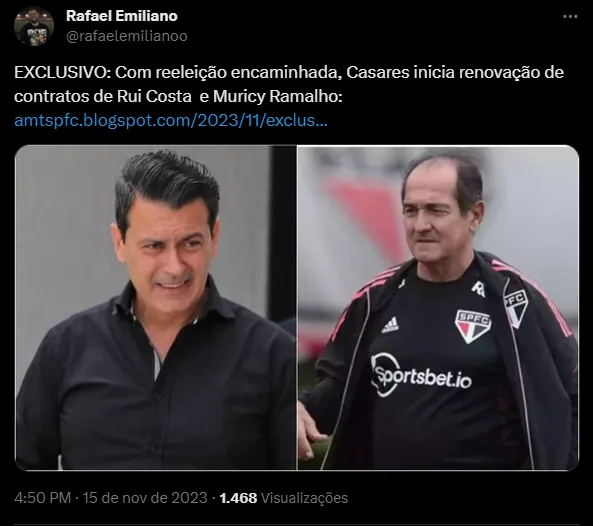Open Rafael Emiliano's profile via display name

(x=121, y=16)
